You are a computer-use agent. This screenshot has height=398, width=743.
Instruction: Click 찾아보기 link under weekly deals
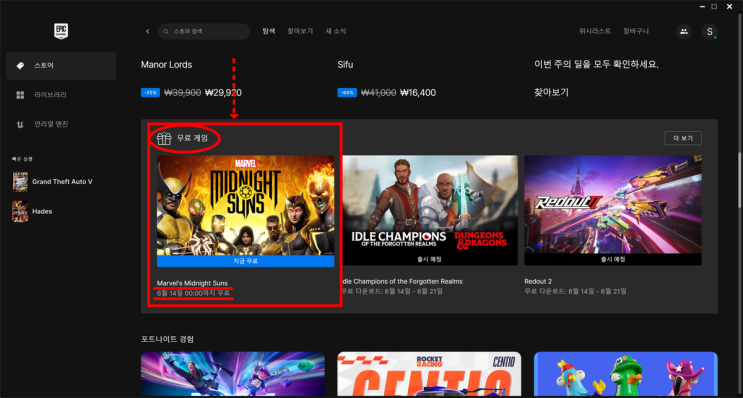pyautogui.click(x=551, y=93)
